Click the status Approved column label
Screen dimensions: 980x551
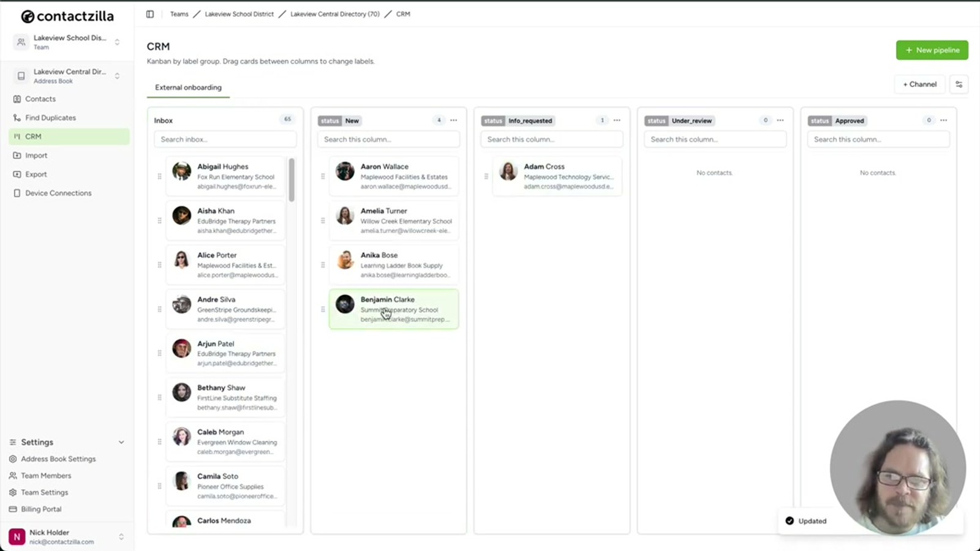pyautogui.click(x=837, y=121)
